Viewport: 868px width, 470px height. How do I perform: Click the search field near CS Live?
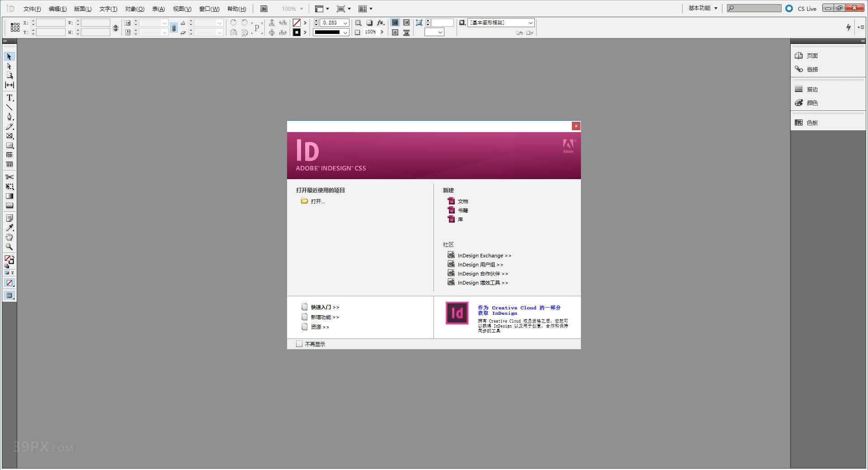pyautogui.click(x=753, y=8)
